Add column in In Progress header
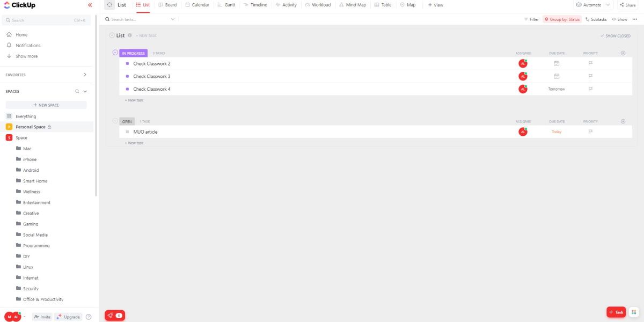The width and height of the screenshot is (644, 322). click(623, 53)
